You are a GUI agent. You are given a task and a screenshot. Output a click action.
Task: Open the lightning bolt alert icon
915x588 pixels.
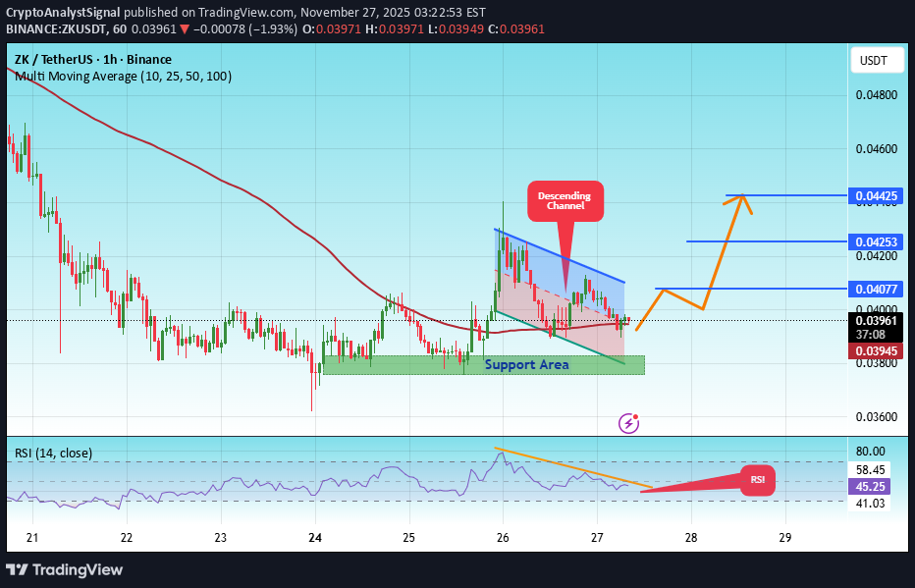pos(626,422)
